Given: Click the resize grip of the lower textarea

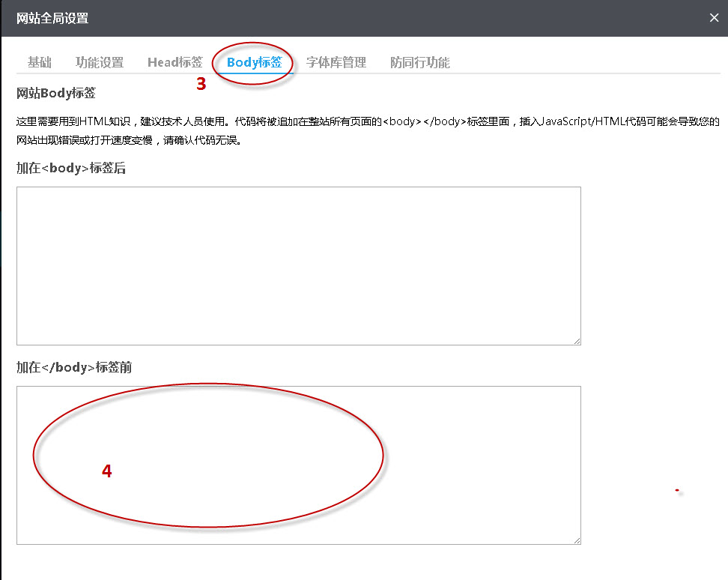Looking at the screenshot, I should 577,539.
